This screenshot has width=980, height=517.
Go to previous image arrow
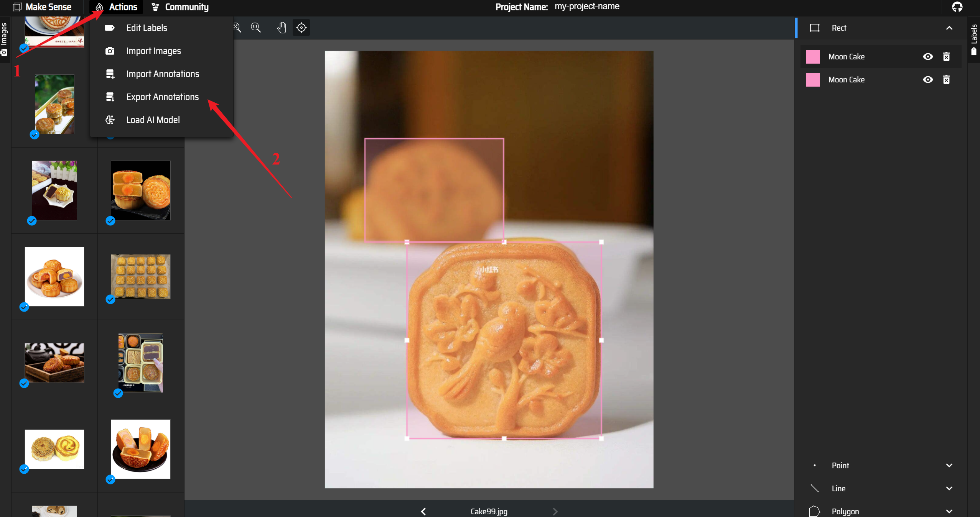[x=423, y=511]
